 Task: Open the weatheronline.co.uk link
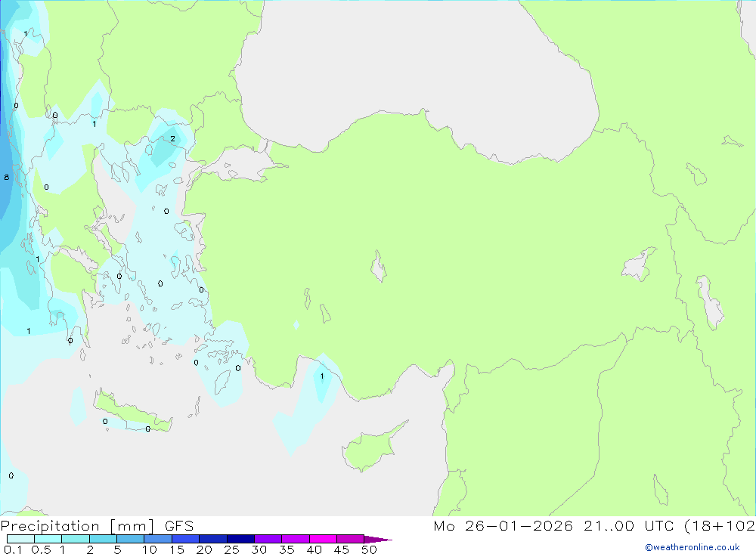pos(692,547)
